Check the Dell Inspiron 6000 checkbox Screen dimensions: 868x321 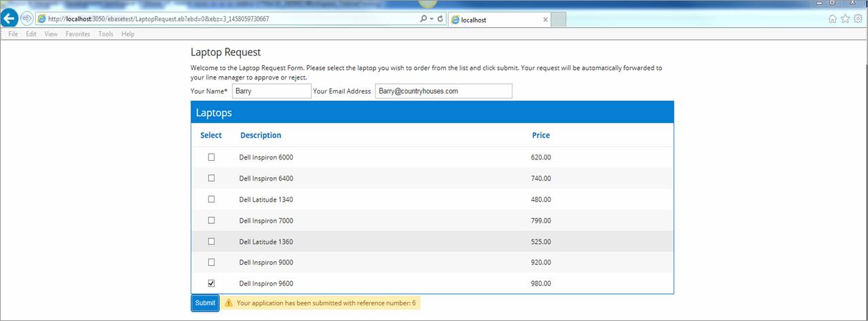[x=211, y=157]
